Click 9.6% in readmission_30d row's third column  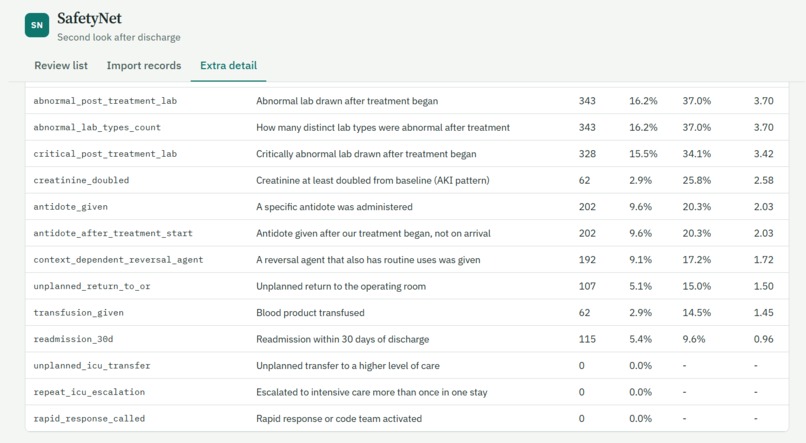(x=694, y=339)
